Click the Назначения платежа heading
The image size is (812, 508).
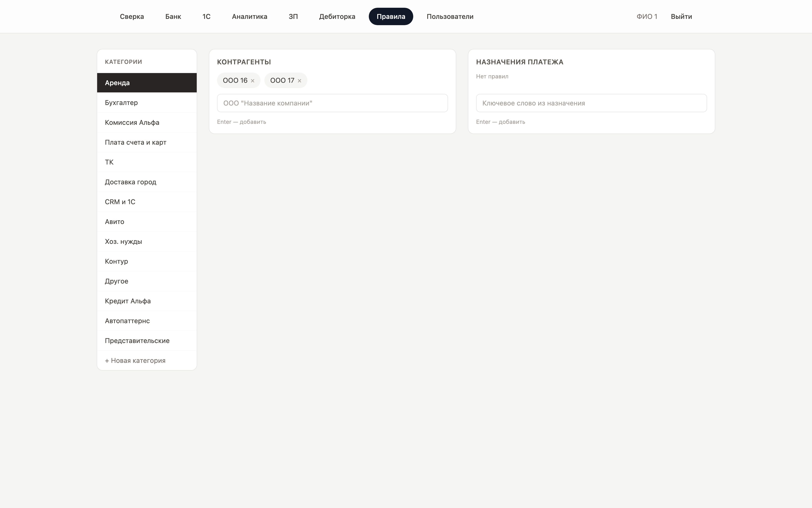click(x=520, y=62)
